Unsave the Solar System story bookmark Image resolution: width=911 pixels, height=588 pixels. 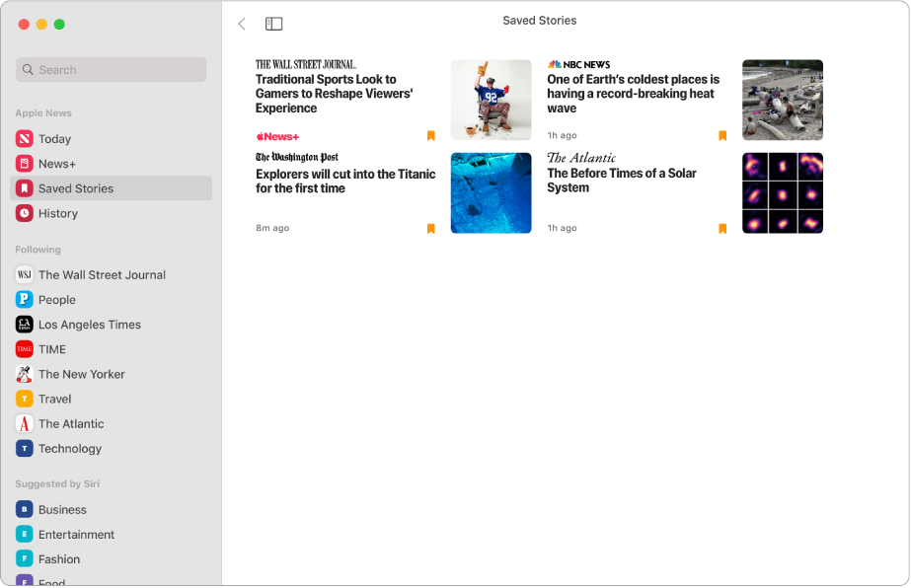click(722, 229)
